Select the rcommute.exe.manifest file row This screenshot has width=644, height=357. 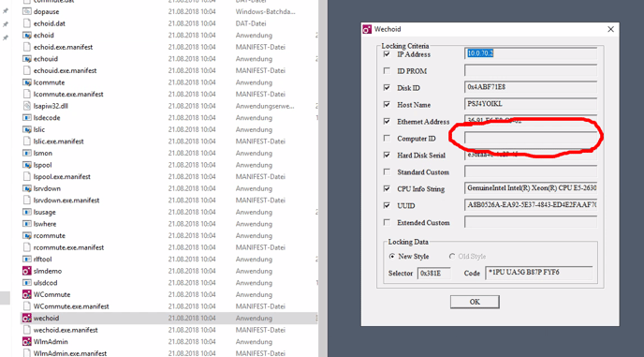click(169, 247)
